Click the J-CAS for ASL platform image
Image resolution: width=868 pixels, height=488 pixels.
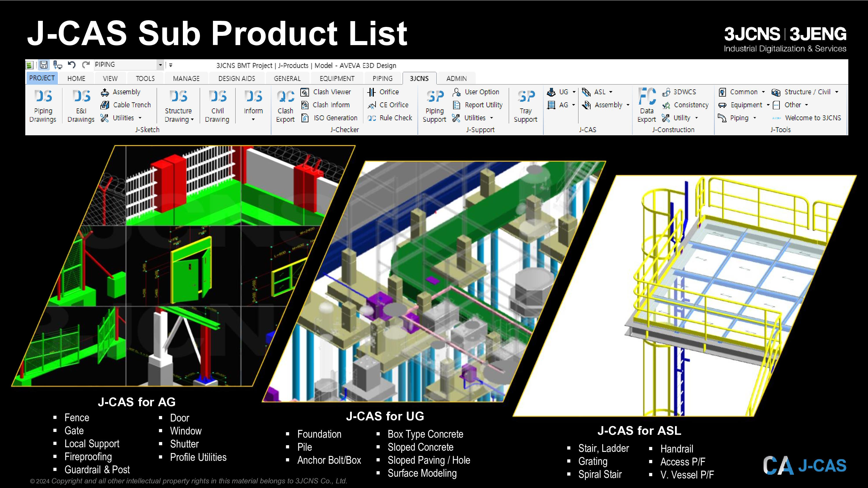(685, 295)
